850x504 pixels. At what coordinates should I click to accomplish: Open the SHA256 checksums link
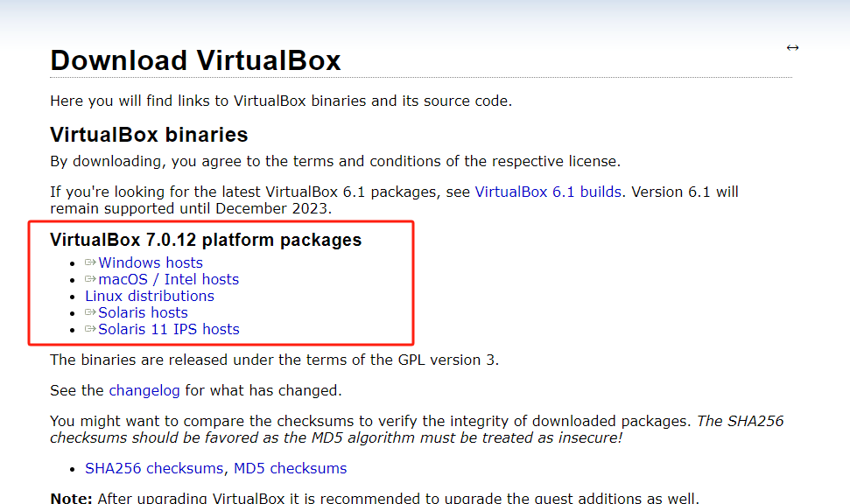[x=154, y=468]
